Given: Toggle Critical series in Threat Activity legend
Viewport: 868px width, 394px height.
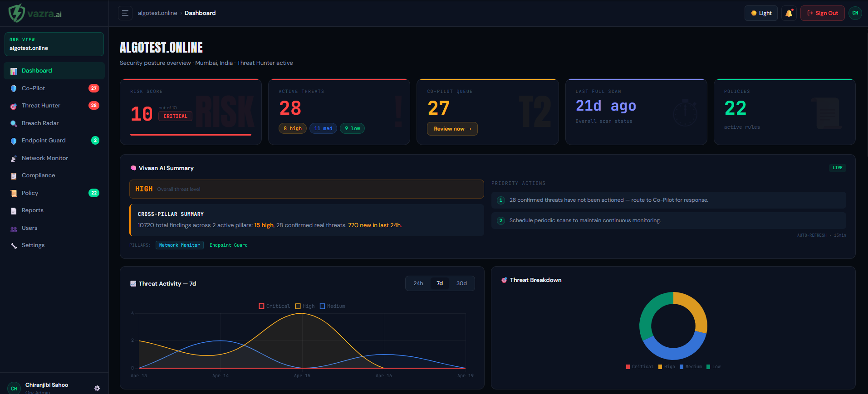Looking at the screenshot, I should click(275, 306).
